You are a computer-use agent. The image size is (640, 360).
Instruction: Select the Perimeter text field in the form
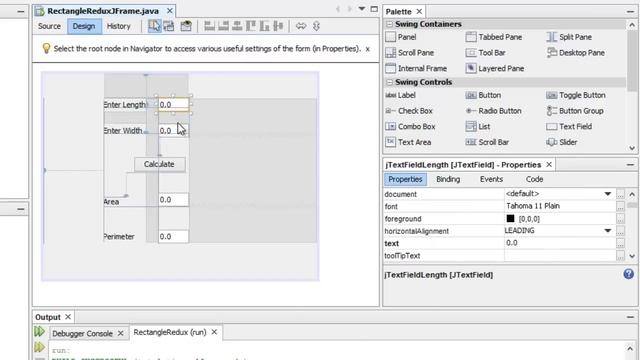173,236
